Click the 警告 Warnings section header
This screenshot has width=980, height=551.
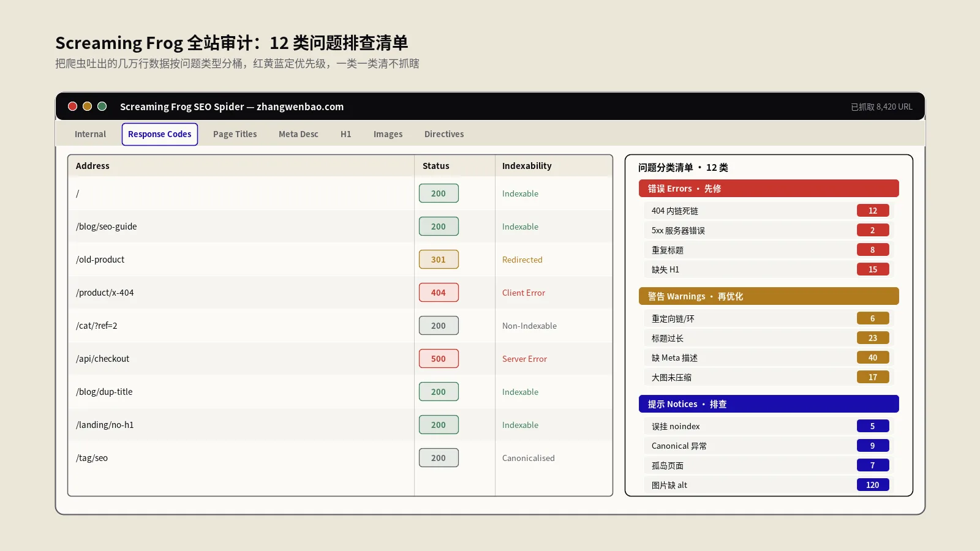(x=769, y=296)
